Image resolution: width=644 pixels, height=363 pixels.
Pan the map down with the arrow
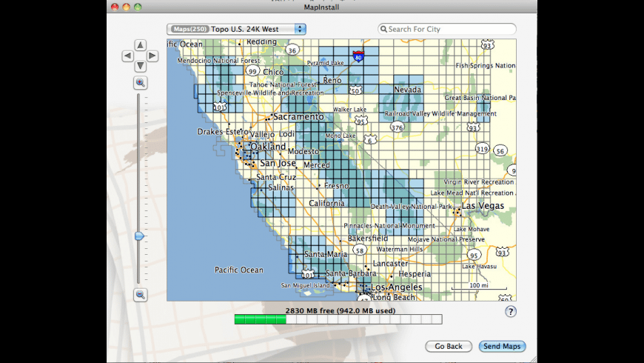pyautogui.click(x=140, y=67)
